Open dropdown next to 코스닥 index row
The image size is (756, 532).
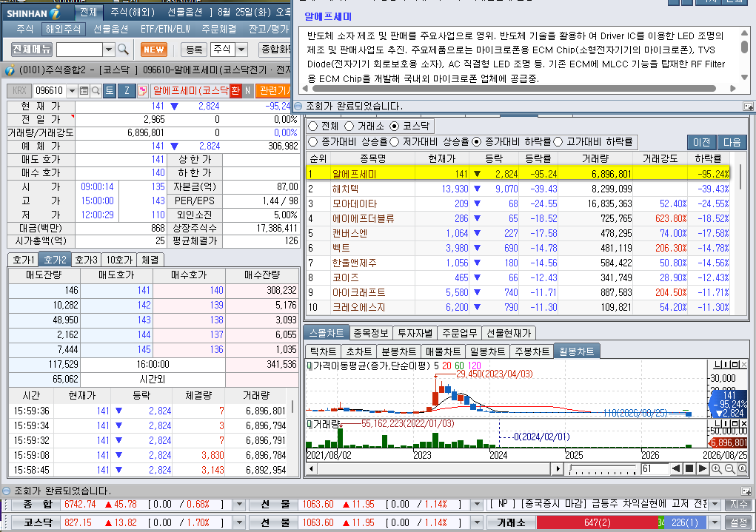coord(239,523)
